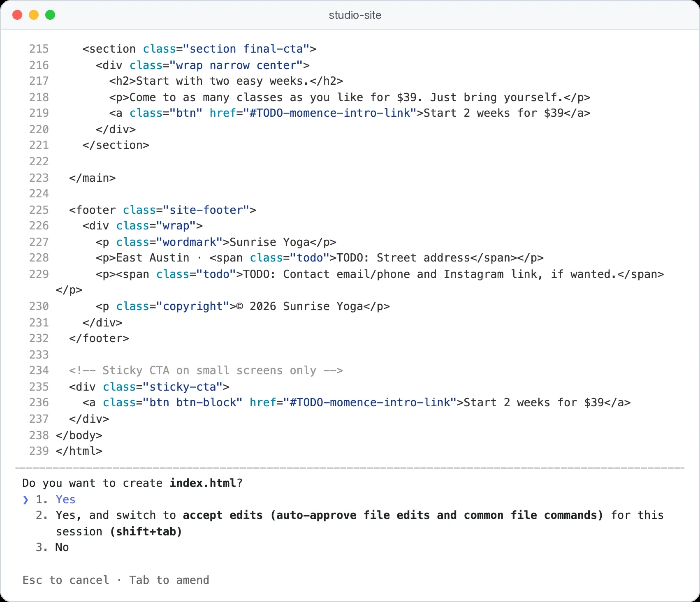The image size is (700, 602).
Task: Click the closing '</section>' tag on line 221
Action: pyautogui.click(x=116, y=145)
